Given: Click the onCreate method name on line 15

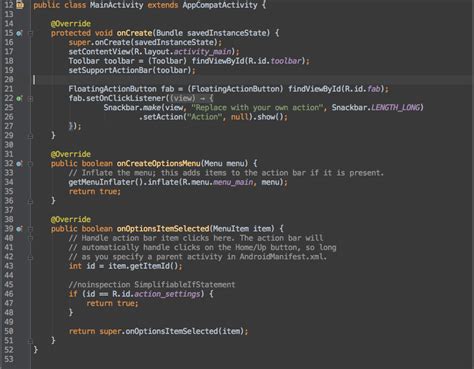Looking at the screenshot, I should (134, 33).
